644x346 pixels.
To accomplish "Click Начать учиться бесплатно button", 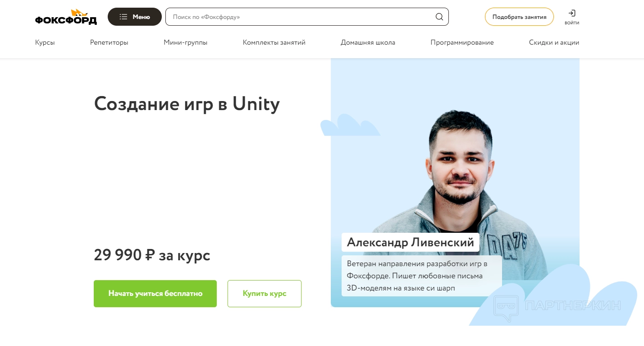I will tap(155, 294).
